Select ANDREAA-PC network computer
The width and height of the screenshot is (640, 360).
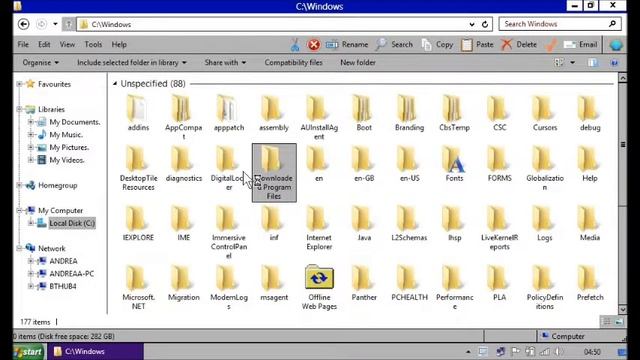pos(71,273)
